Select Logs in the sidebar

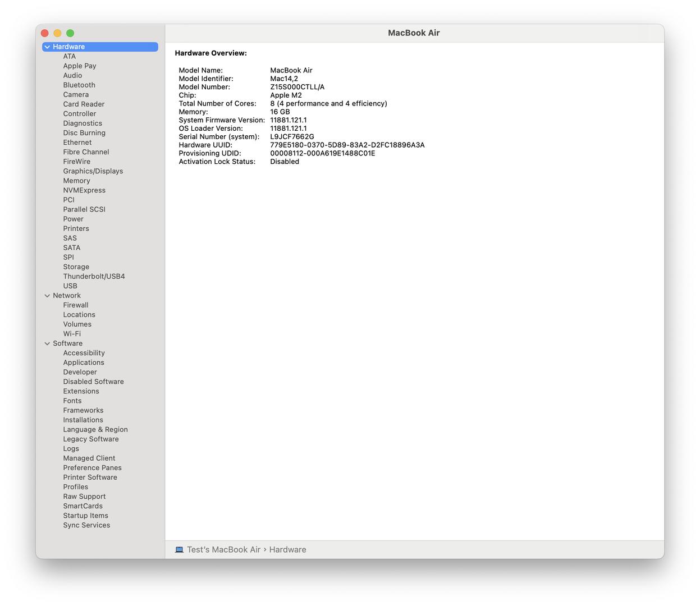71,449
